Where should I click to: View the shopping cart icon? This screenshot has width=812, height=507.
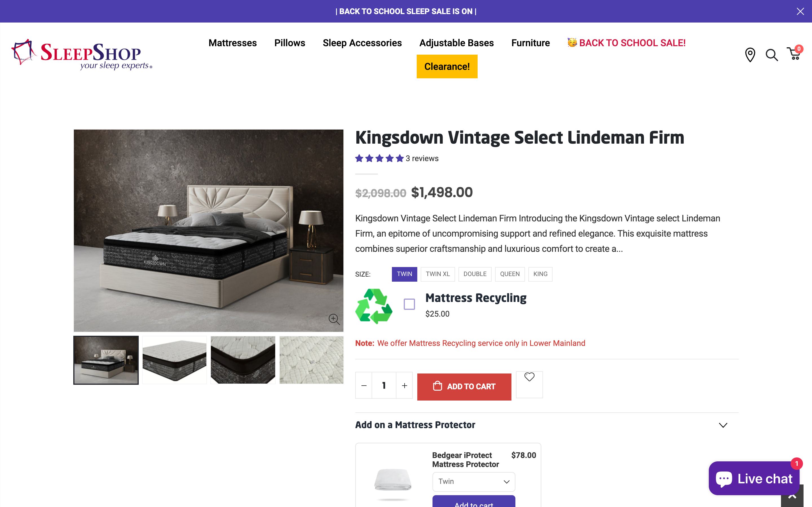(x=794, y=55)
